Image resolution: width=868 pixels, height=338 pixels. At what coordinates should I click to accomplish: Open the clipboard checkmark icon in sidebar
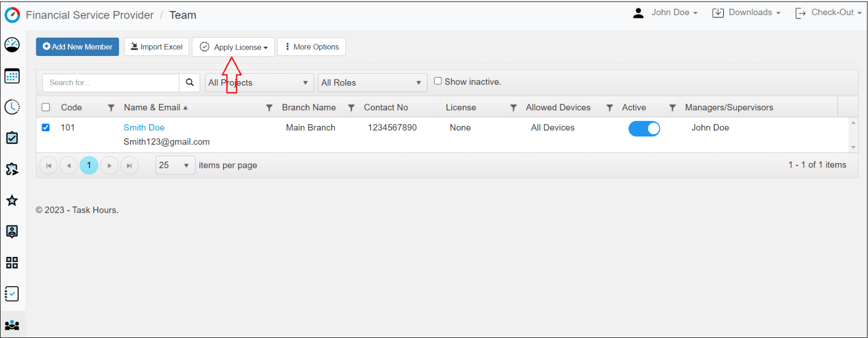pos(12,138)
